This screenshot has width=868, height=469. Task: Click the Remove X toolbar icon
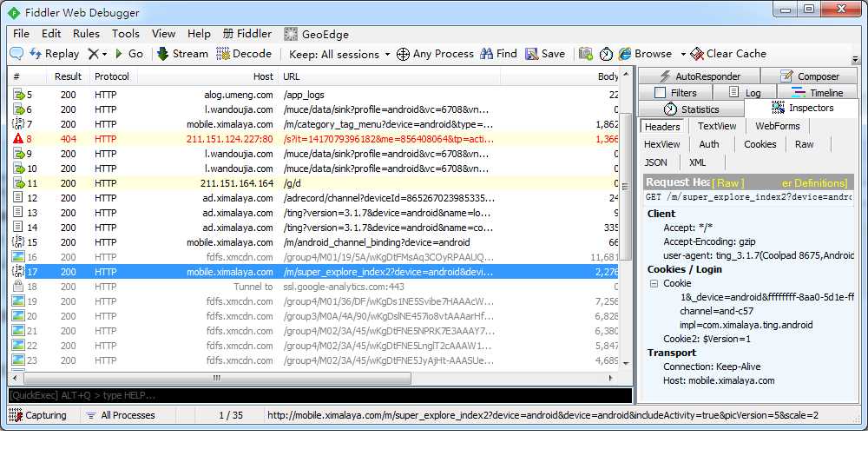pos(93,54)
